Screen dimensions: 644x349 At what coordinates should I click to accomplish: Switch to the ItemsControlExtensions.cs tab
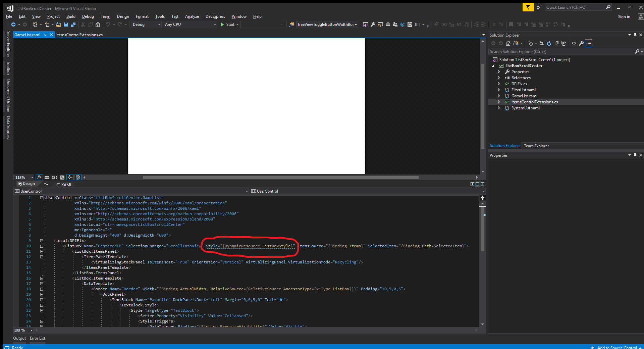79,35
